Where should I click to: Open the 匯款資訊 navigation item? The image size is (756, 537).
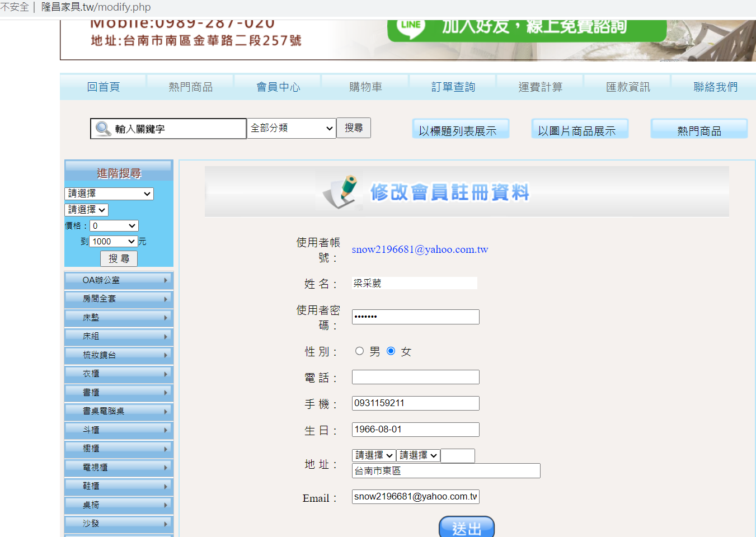tap(628, 87)
